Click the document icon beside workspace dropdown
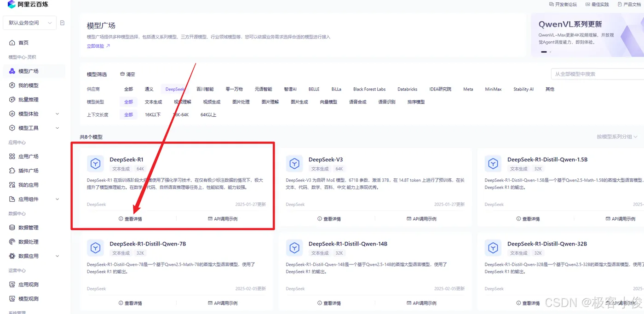644x314 pixels. point(63,23)
